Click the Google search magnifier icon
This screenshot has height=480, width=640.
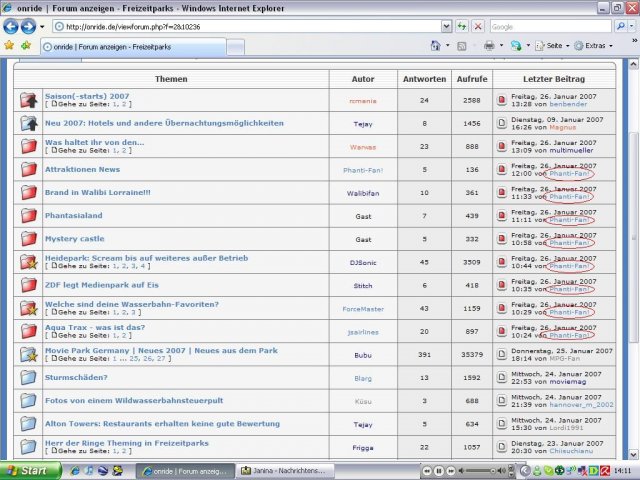coord(621,27)
